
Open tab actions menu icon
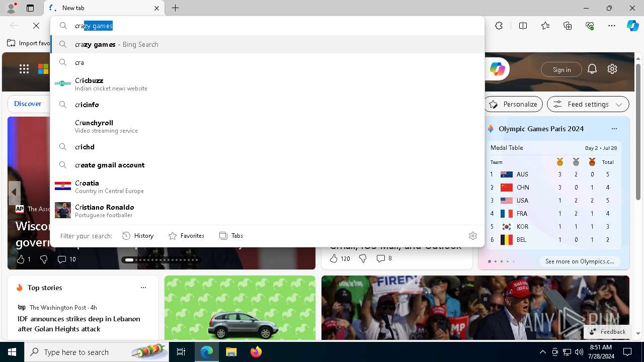click(x=30, y=8)
